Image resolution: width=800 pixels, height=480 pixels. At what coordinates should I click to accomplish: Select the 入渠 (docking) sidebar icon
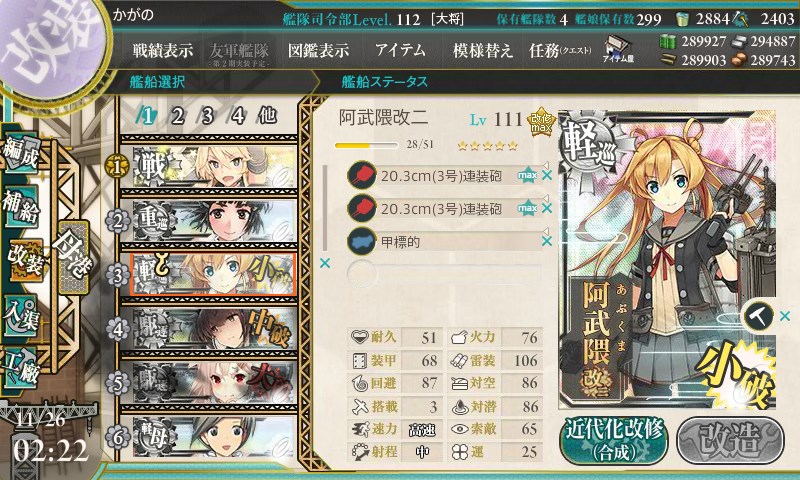tap(21, 315)
